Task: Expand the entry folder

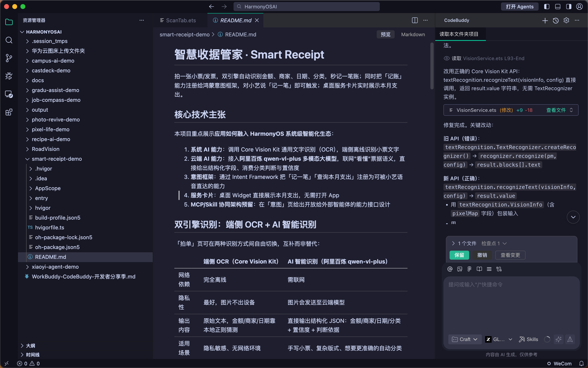Action: pos(31,198)
